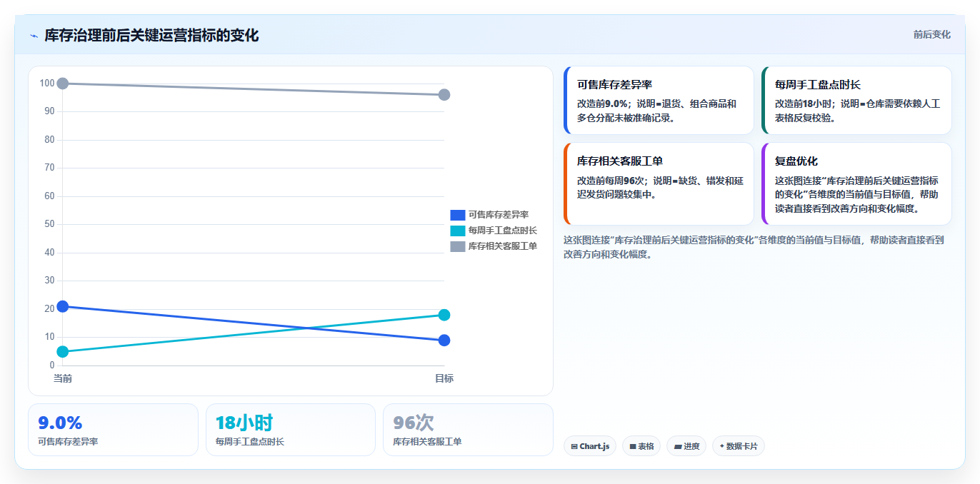Click the star icon in 数据卡片 chip

pyautogui.click(x=722, y=446)
